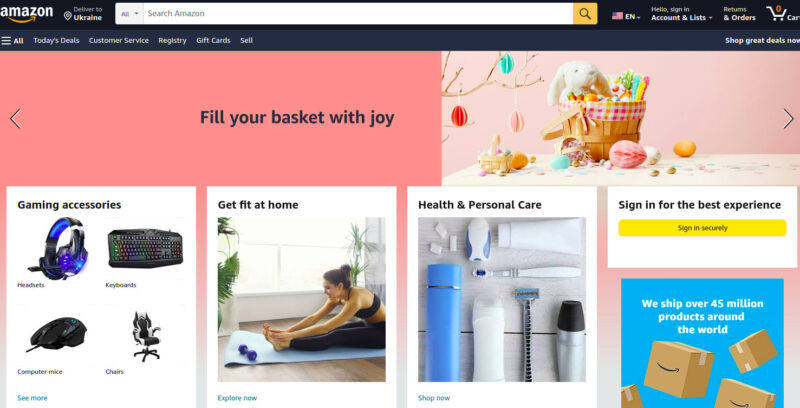800x408 pixels.
Task: Open the shopping cart icon
Action: (776, 13)
